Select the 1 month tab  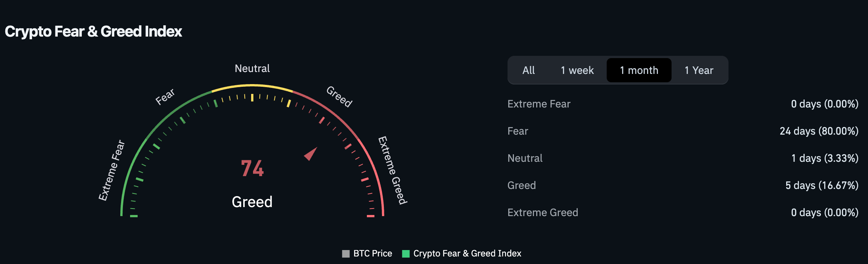639,70
